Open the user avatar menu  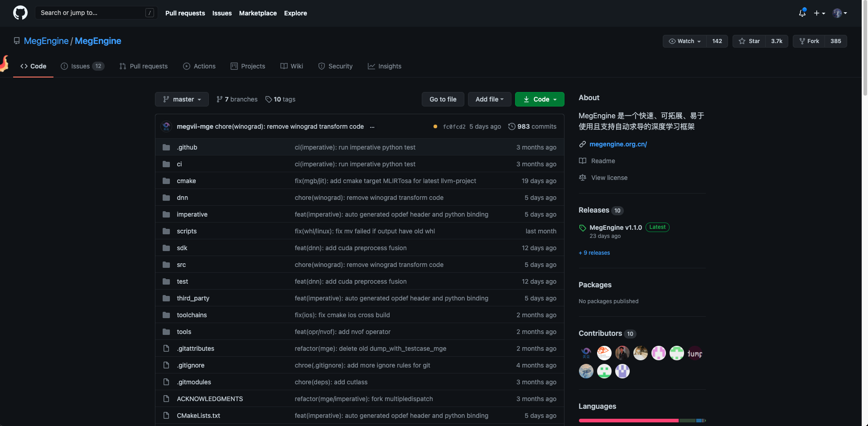click(840, 13)
